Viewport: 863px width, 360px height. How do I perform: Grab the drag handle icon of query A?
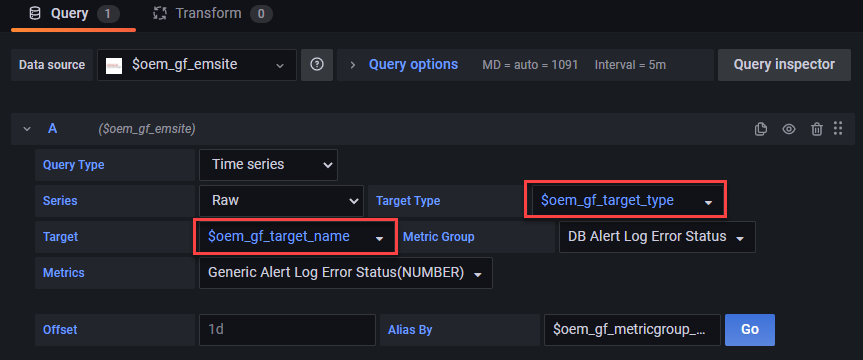tap(838, 128)
